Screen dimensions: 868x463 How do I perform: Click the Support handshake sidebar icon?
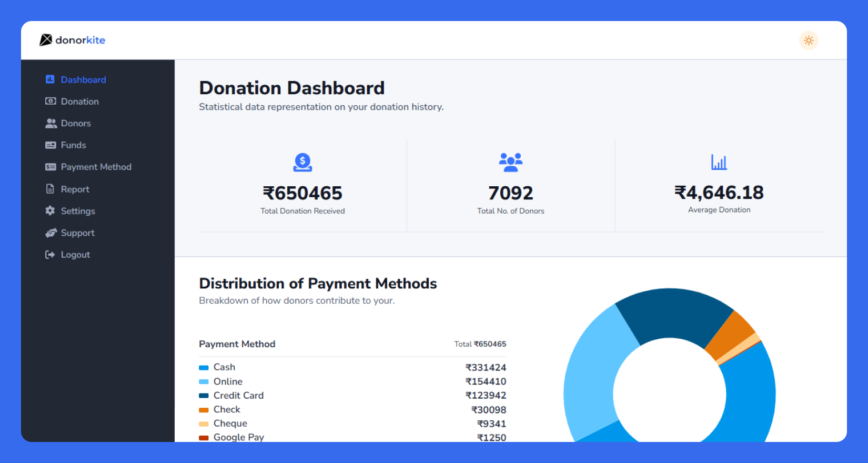pos(51,233)
